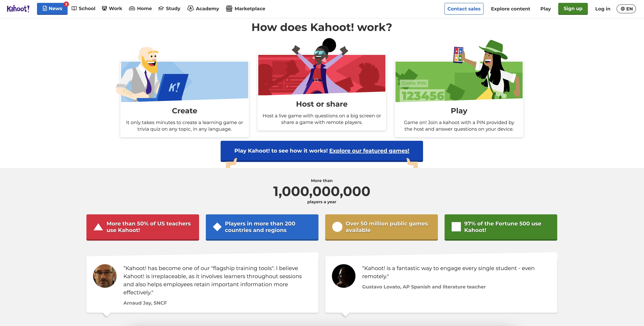Click the graduation cap icon beside Study
The height and width of the screenshot is (326, 644).
161,9
